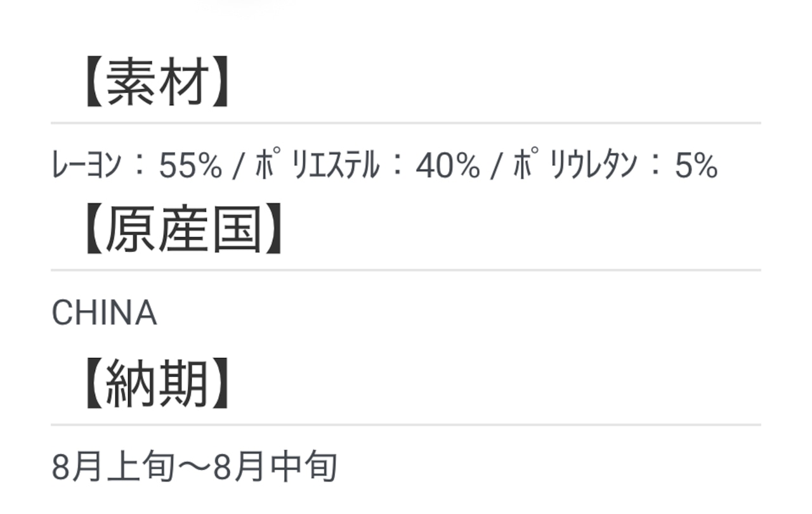Click the 5% polyurethane percentage value

coord(695,167)
